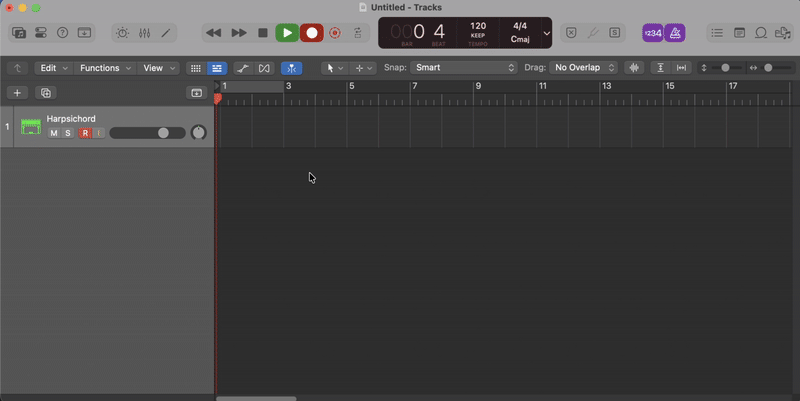The image size is (800, 401).
Task: Fast forward the playhead
Action: click(239, 33)
